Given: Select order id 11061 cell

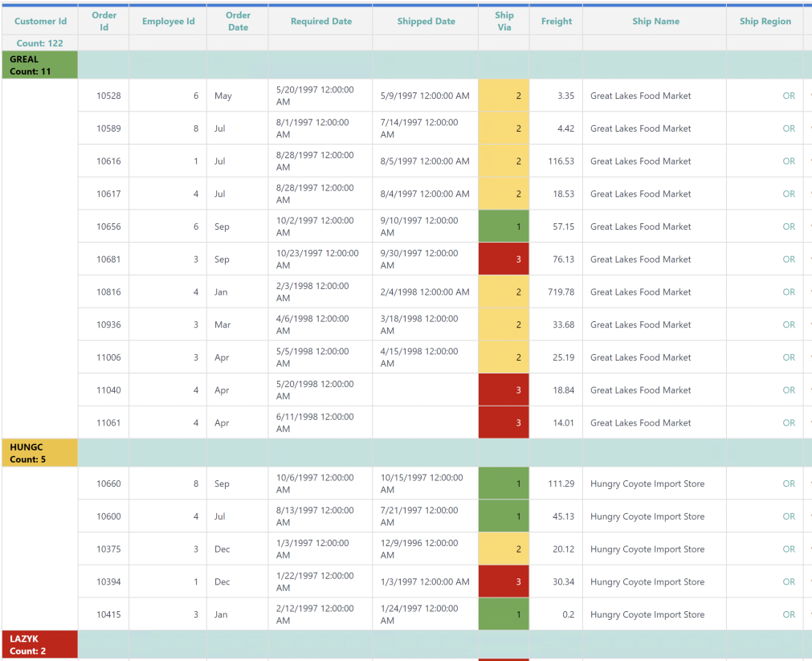Looking at the screenshot, I should pyautogui.click(x=104, y=422).
